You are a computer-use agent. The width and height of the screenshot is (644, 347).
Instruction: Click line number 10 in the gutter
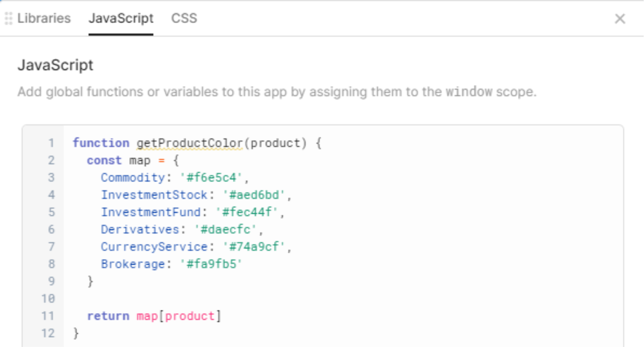[48, 299]
